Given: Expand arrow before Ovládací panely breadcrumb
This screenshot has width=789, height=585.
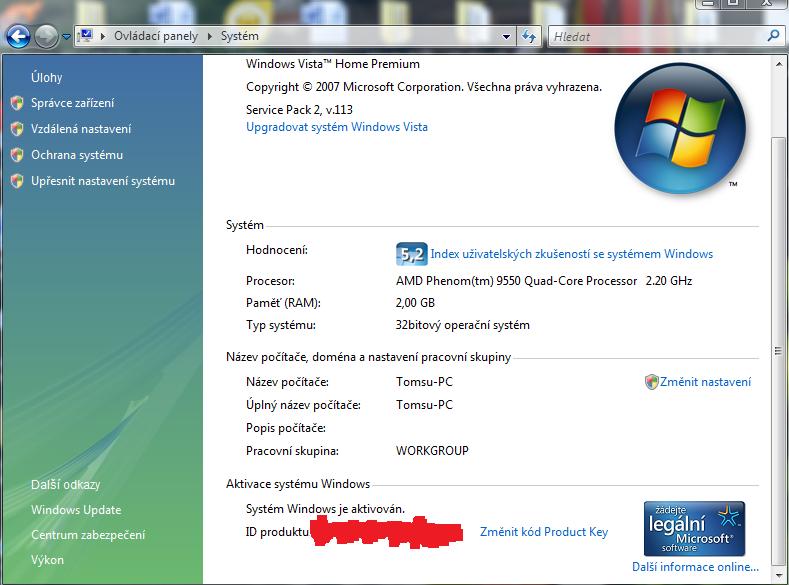Looking at the screenshot, I should point(103,36).
